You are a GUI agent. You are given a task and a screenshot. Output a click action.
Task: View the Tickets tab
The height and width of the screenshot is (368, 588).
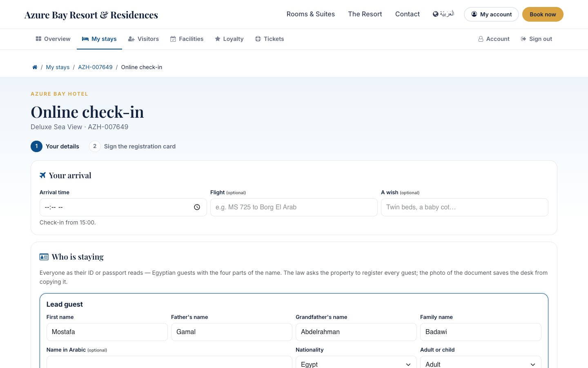click(269, 39)
